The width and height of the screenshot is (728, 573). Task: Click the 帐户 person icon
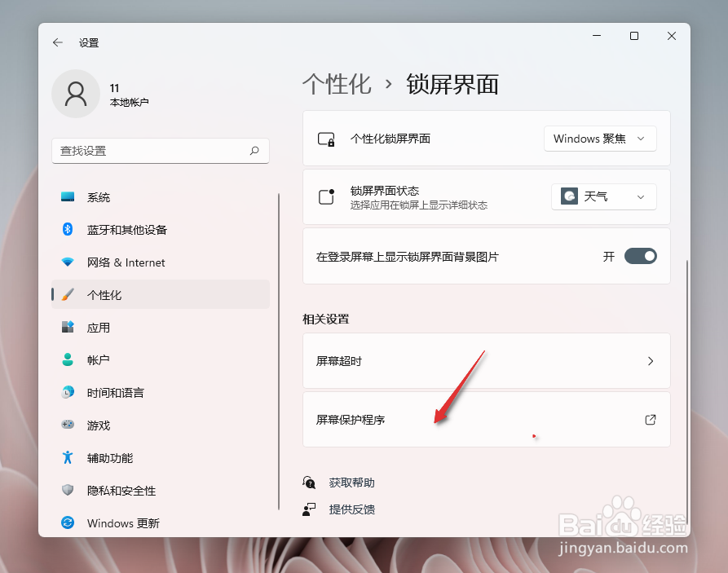68,359
